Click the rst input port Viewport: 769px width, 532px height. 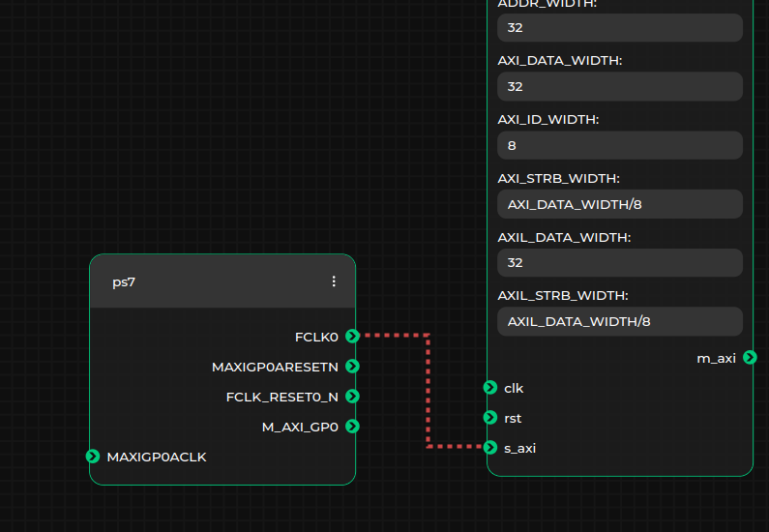pos(490,417)
